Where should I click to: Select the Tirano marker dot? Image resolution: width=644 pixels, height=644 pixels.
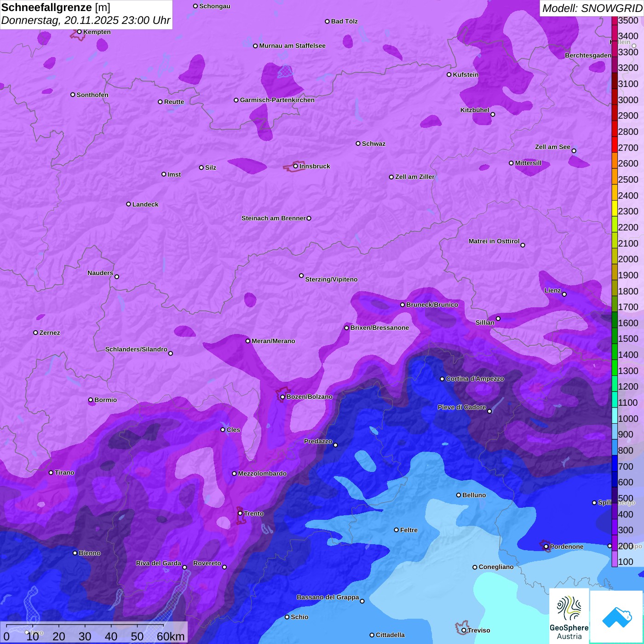pyautogui.click(x=51, y=472)
